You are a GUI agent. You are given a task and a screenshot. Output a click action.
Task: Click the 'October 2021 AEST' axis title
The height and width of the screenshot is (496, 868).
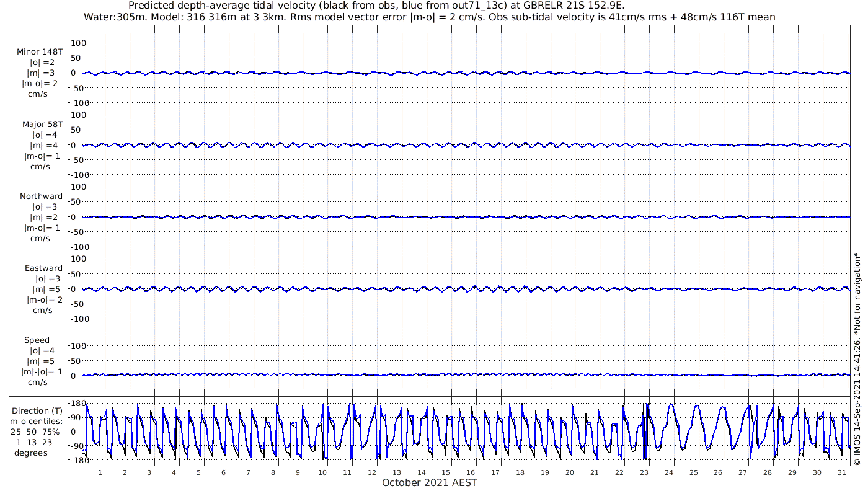point(430,483)
